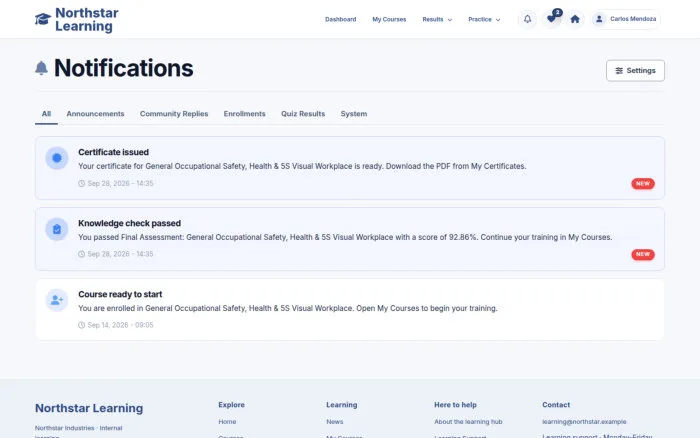Click the certificate ready message text
The height and width of the screenshot is (438, 700).
point(302,166)
